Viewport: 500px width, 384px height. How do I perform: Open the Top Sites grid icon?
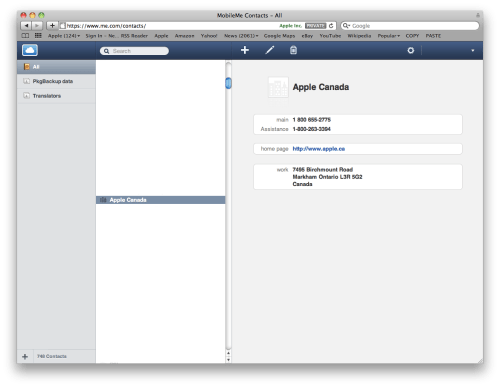tap(38, 35)
